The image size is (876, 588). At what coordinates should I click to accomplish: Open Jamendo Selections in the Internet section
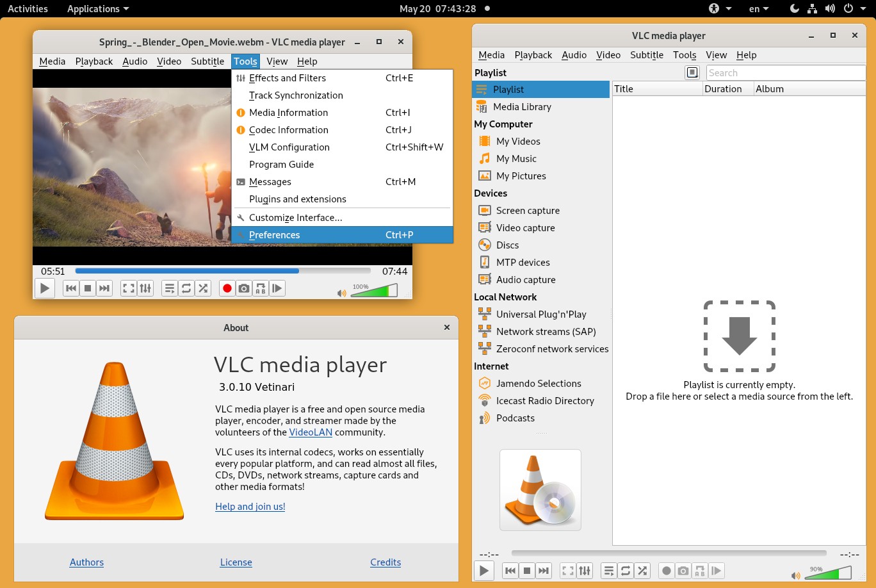[539, 383]
